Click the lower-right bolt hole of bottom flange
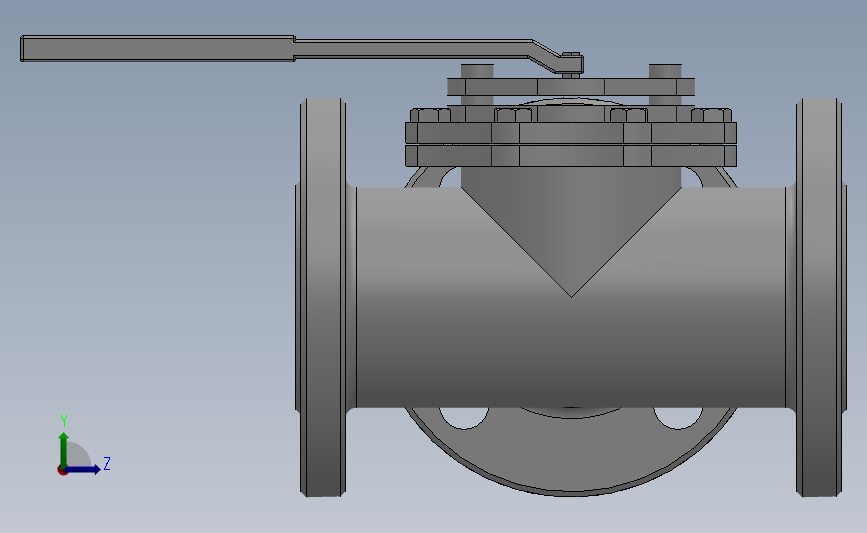 tap(678, 419)
